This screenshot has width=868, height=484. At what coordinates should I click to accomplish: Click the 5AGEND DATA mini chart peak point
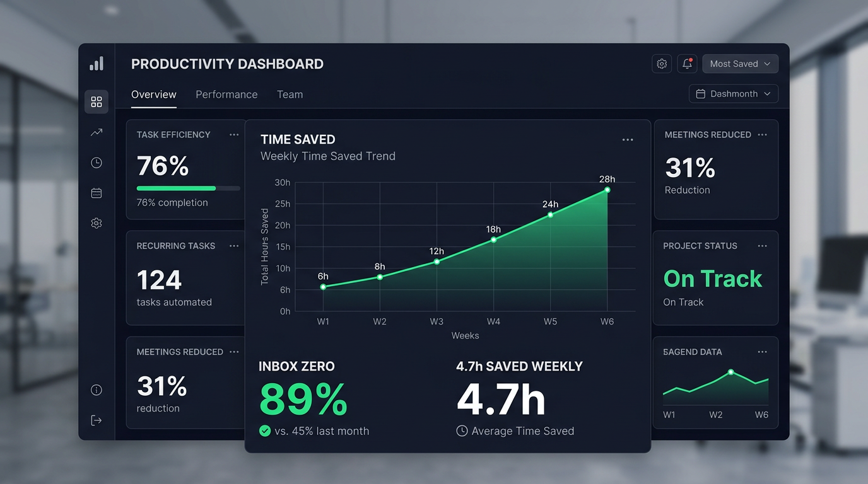tap(730, 372)
